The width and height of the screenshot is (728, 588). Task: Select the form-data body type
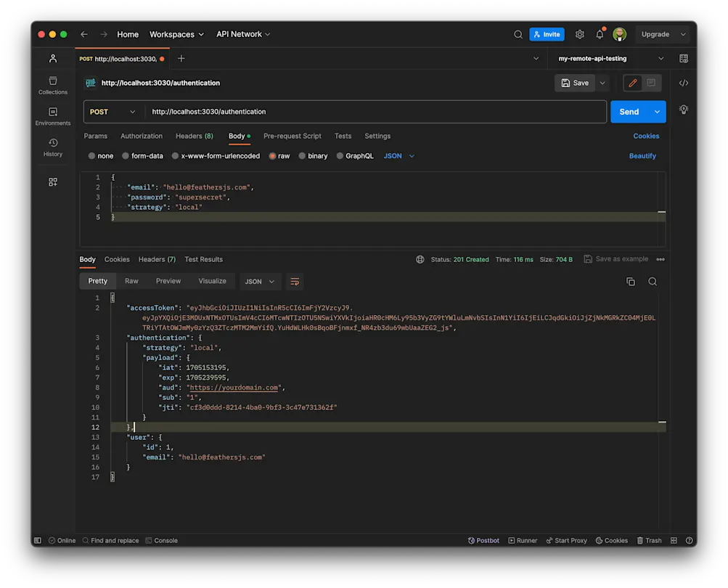coord(142,156)
